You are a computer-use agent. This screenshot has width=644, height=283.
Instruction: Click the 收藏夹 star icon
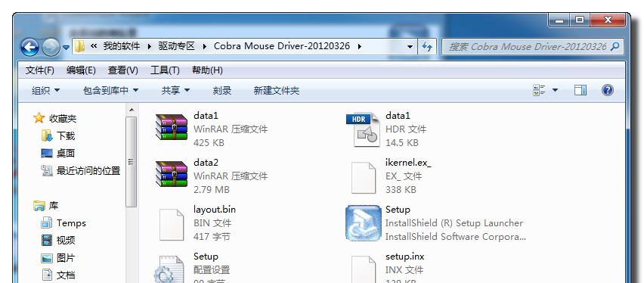pyautogui.click(x=39, y=118)
